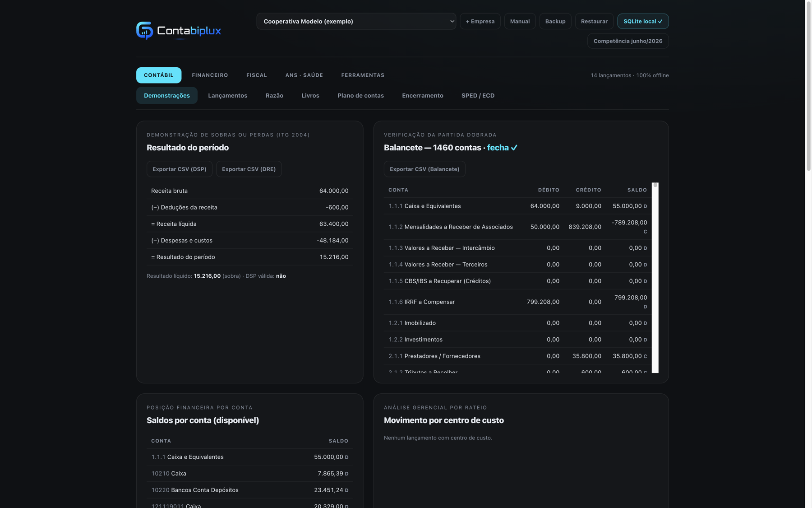Click the CRÉDITO column header
812x508 pixels.
point(588,190)
